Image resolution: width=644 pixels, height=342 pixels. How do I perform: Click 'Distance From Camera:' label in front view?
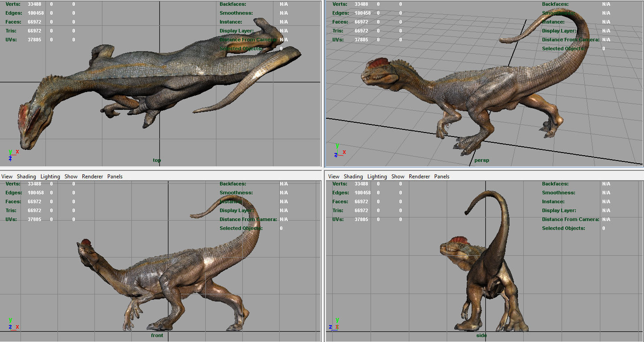click(x=248, y=219)
